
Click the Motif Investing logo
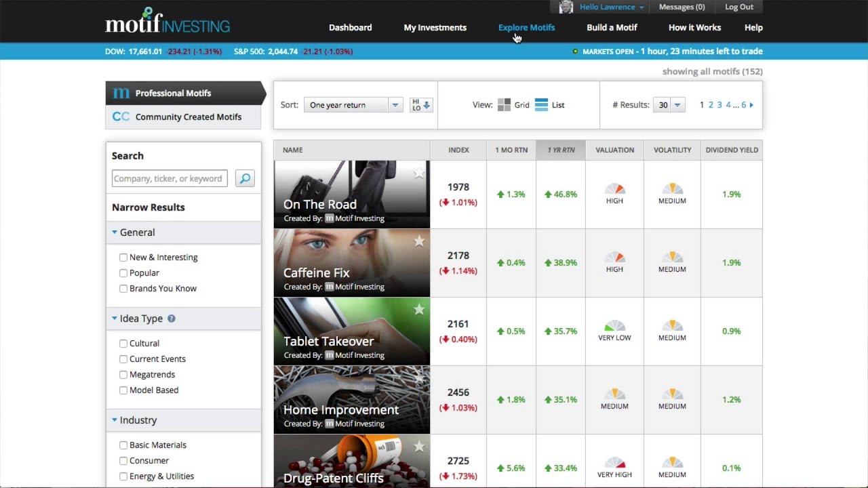(x=167, y=21)
